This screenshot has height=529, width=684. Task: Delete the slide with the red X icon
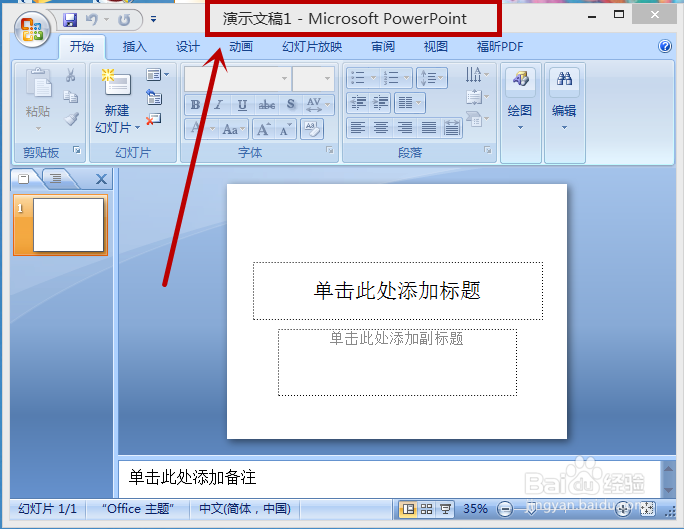pos(154,119)
